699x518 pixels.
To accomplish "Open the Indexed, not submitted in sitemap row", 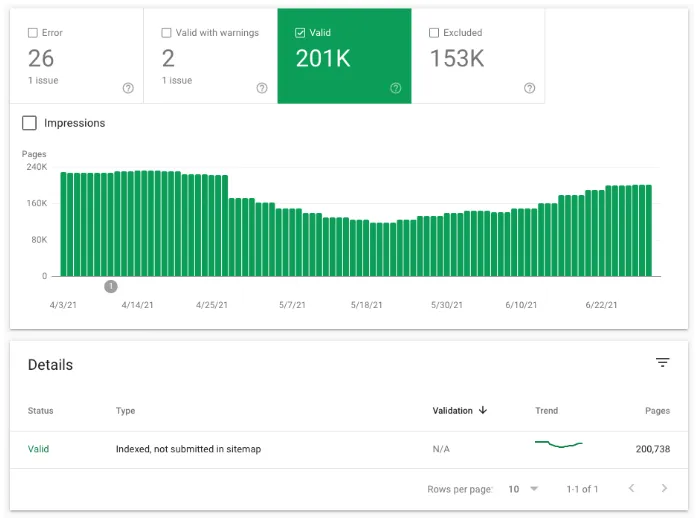I will (188, 449).
